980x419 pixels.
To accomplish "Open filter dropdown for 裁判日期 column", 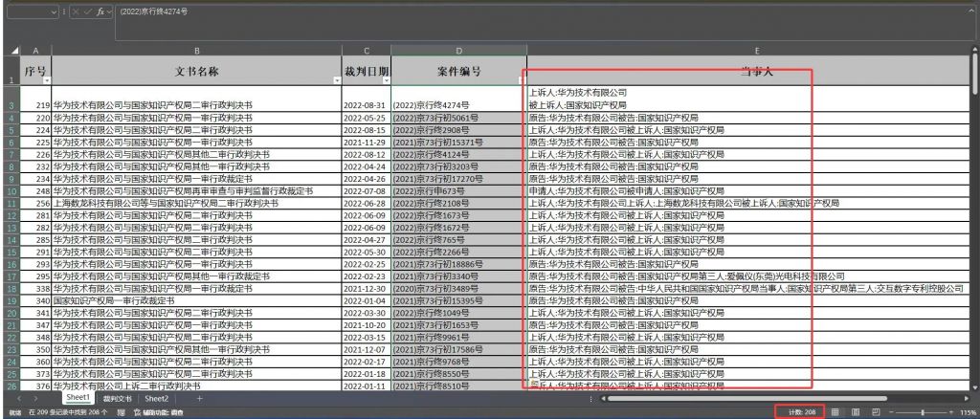I will [387, 80].
